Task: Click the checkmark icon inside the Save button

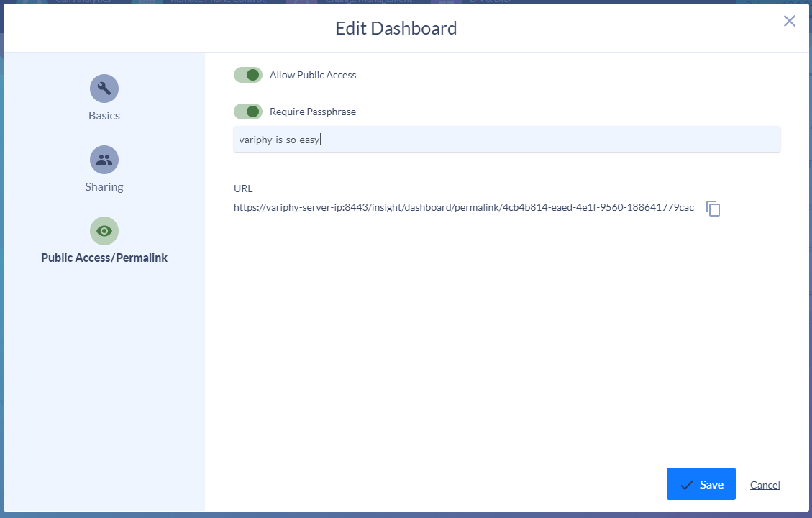Action: (686, 483)
